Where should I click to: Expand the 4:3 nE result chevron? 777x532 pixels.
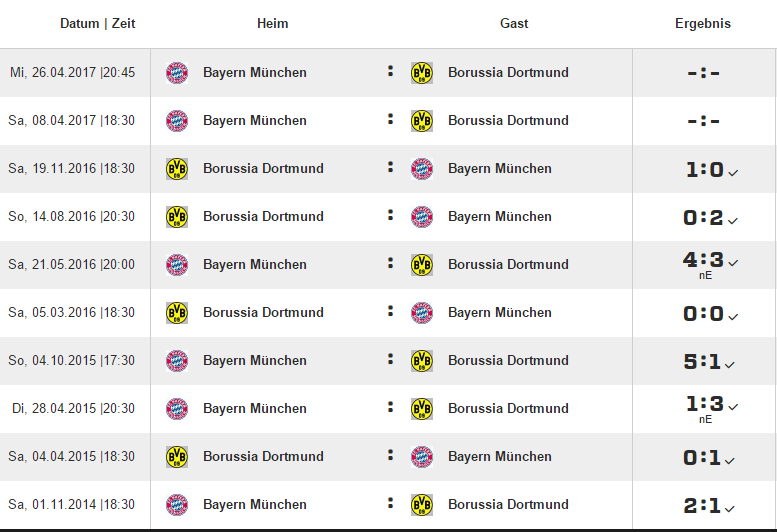pyautogui.click(x=733, y=263)
